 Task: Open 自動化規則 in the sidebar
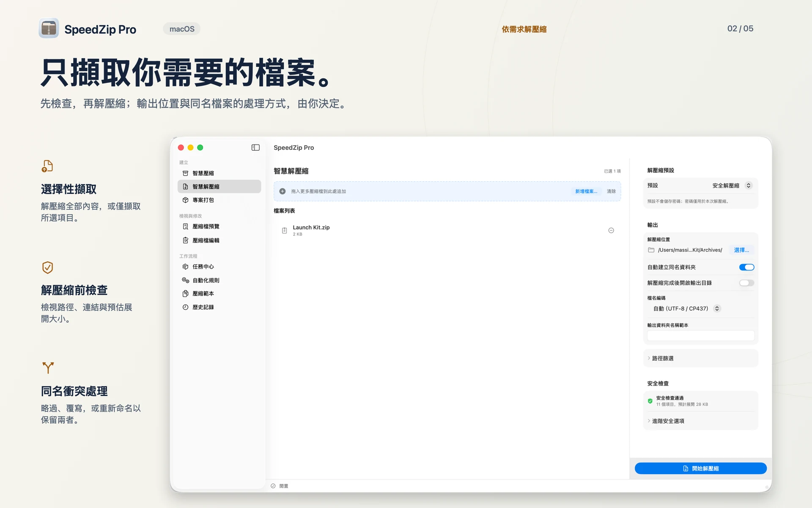tap(219, 280)
